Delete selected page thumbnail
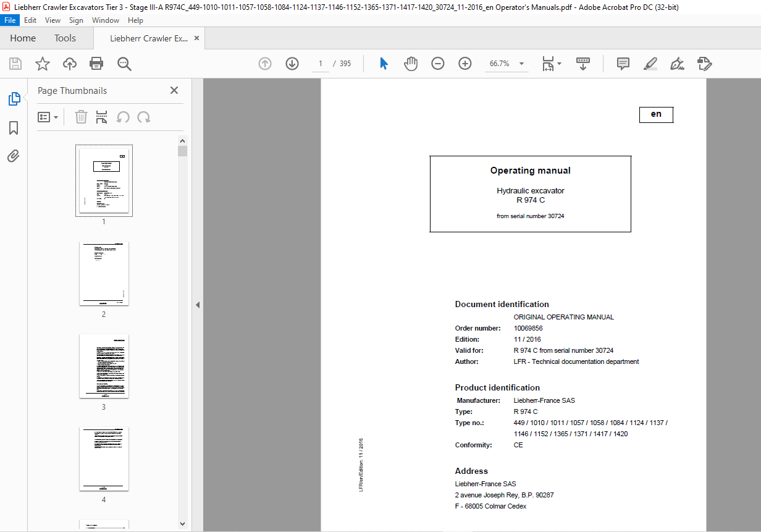 pyautogui.click(x=81, y=117)
